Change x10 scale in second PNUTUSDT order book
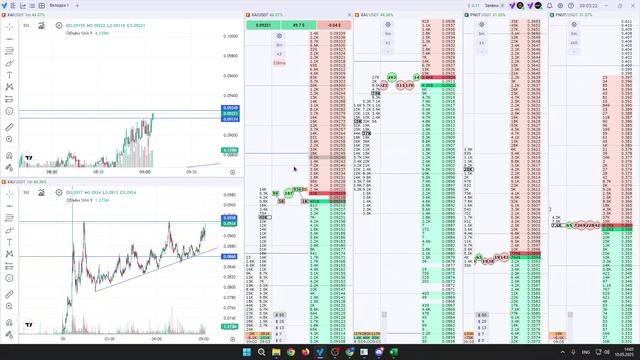 [574, 42]
